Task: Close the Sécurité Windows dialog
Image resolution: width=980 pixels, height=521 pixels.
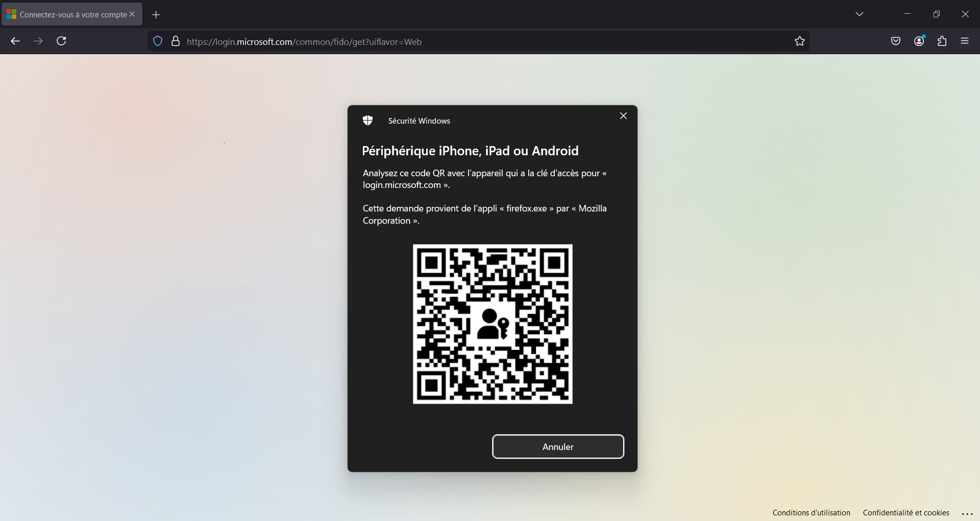Action: point(623,116)
